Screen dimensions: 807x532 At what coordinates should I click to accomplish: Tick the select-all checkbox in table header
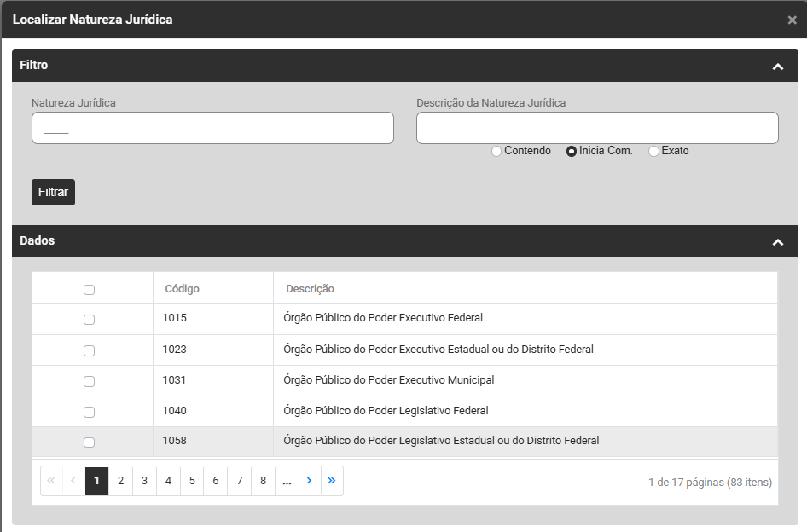(89, 290)
